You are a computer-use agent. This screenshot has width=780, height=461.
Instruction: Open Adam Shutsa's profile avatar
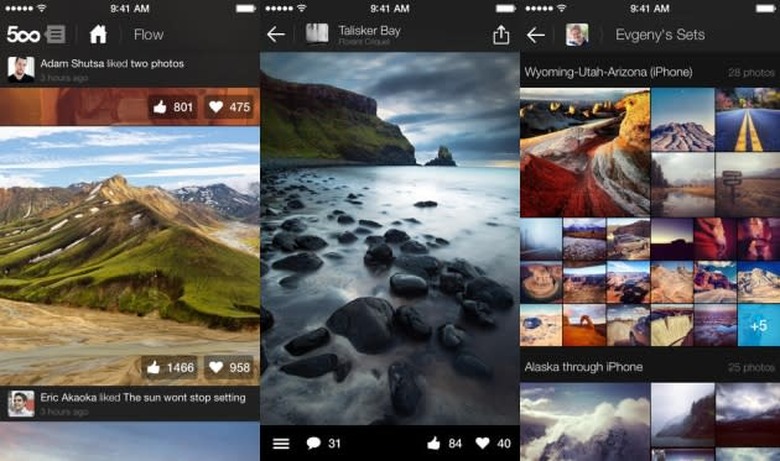(20, 69)
